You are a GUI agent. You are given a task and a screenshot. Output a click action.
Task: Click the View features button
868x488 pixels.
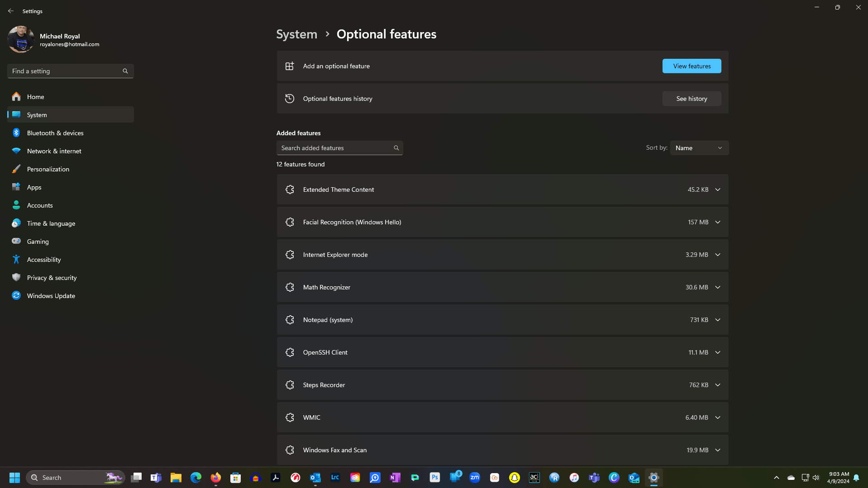tap(692, 66)
